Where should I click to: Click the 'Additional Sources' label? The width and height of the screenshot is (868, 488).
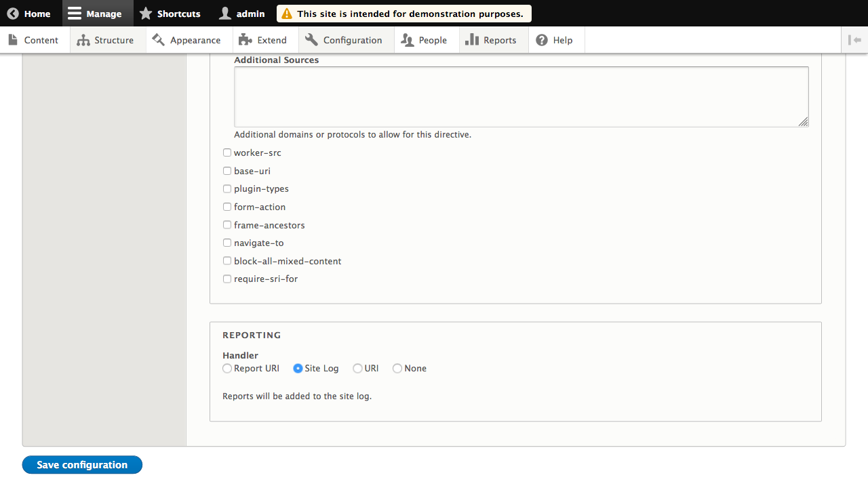pyautogui.click(x=276, y=60)
